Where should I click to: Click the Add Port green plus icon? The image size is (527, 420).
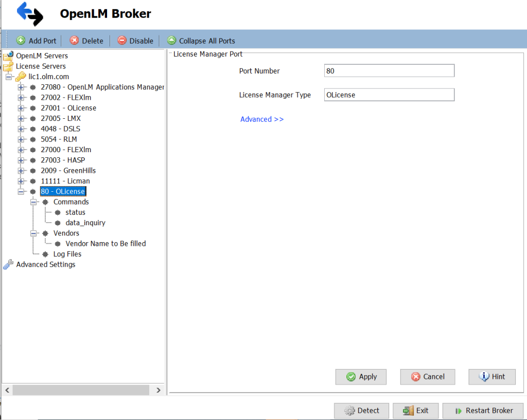click(21, 41)
